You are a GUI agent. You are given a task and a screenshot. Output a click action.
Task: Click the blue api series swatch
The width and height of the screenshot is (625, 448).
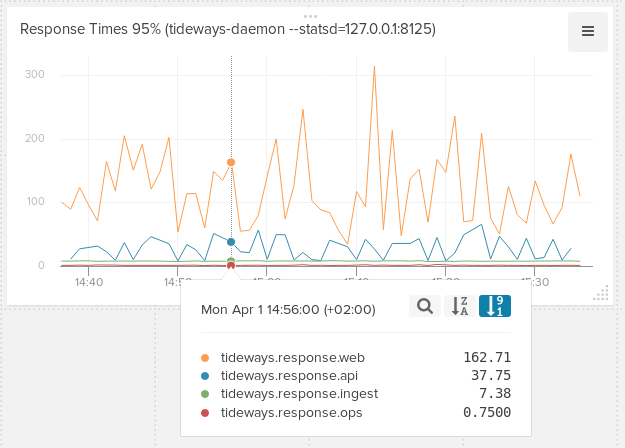(x=205, y=376)
